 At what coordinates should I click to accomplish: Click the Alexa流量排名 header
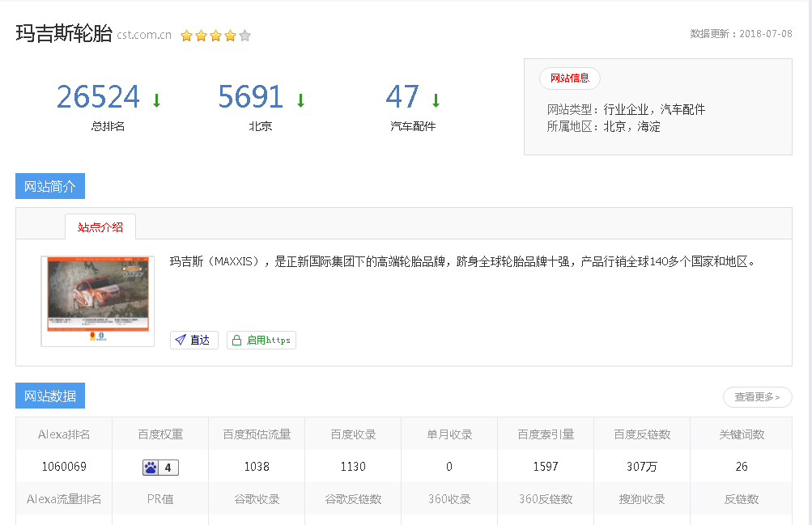(64, 499)
